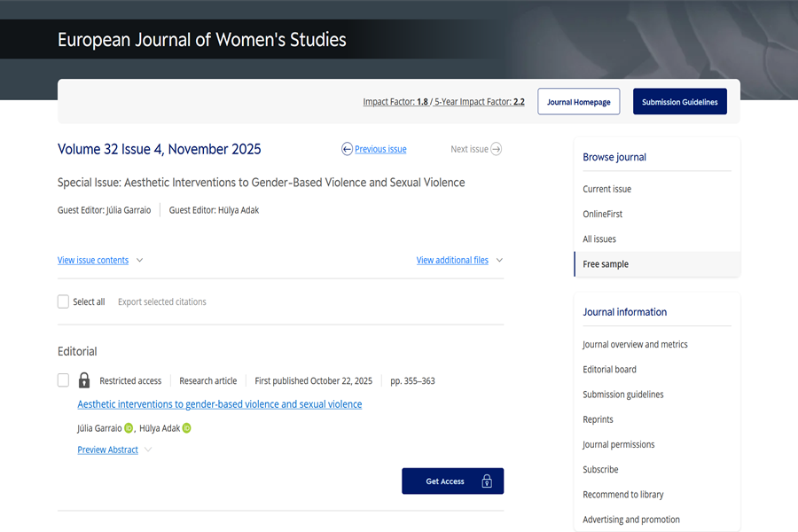
Task: Click the Previous issue arrow icon
Action: pos(347,149)
